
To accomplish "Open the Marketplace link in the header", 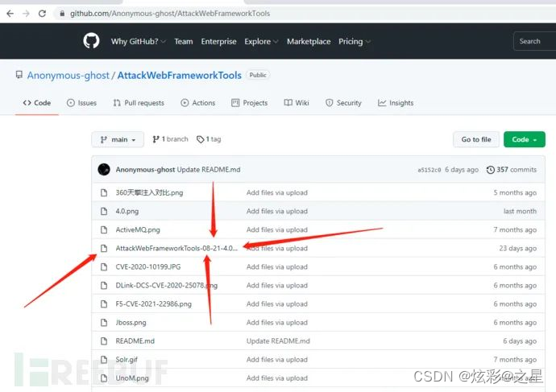I will [x=309, y=41].
